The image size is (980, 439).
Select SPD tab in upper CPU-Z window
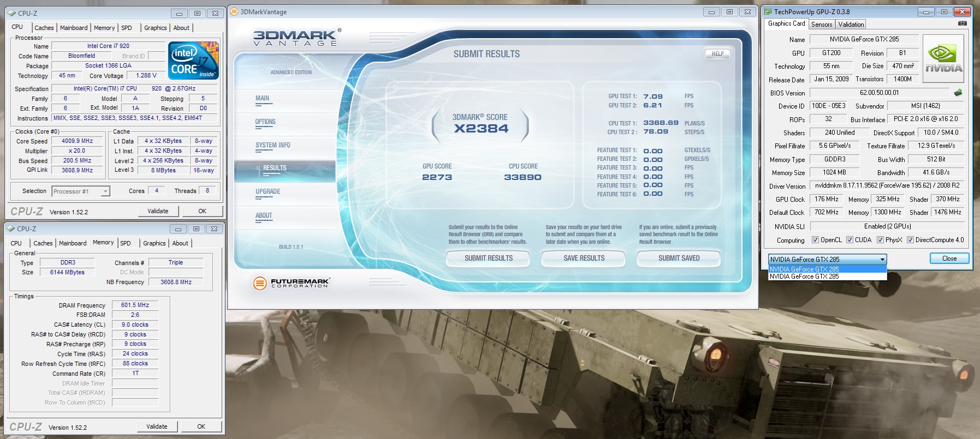click(127, 28)
